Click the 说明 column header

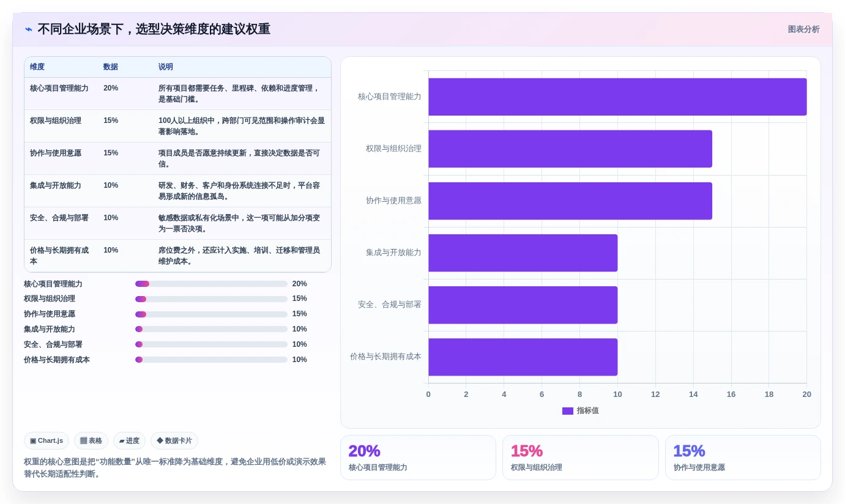point(166,67)
